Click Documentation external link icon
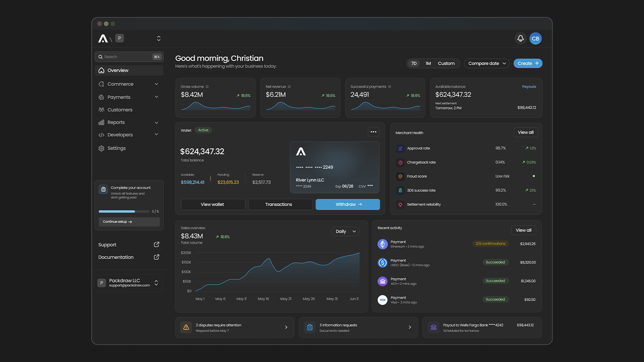Screen dimensions: 644x362 [156, 257]
